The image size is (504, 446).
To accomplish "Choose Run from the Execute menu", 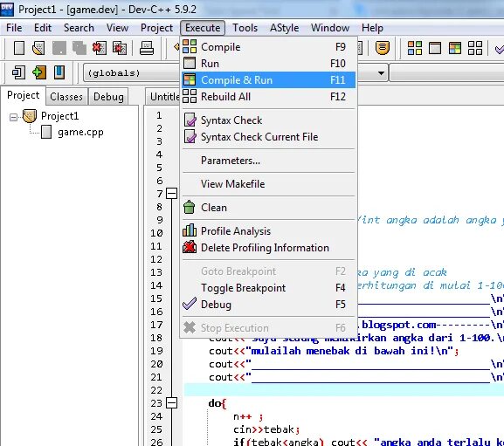I will (269, 63).
